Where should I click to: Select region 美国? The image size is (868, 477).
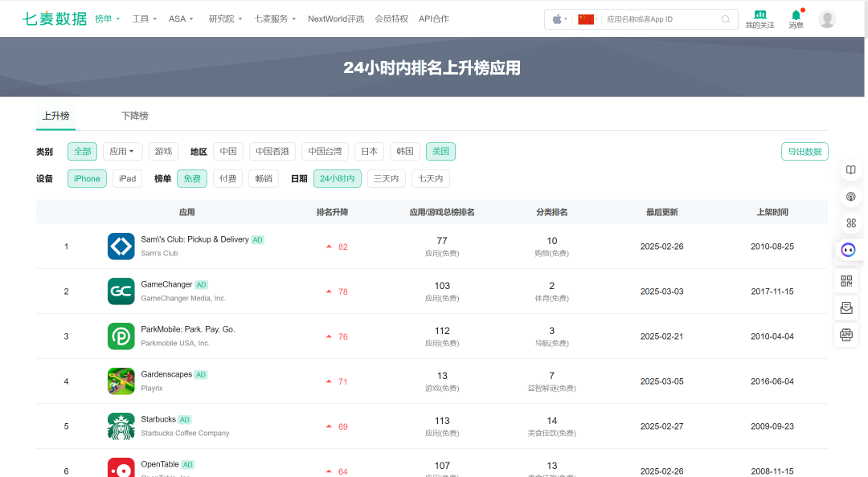pos(440,151)
